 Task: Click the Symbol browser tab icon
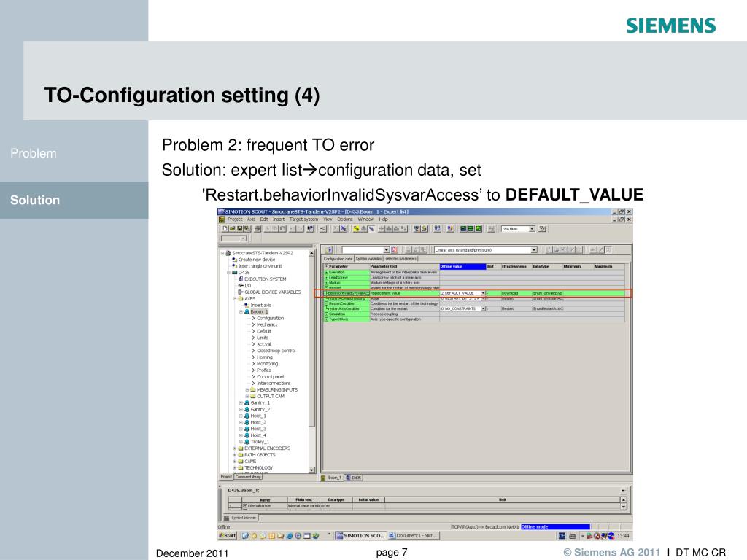coord(227,518)
